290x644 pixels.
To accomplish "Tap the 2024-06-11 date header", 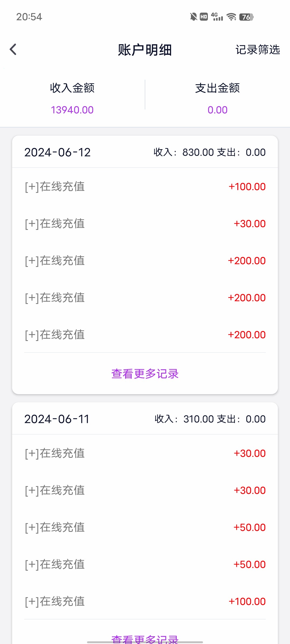I will point(57,419).
